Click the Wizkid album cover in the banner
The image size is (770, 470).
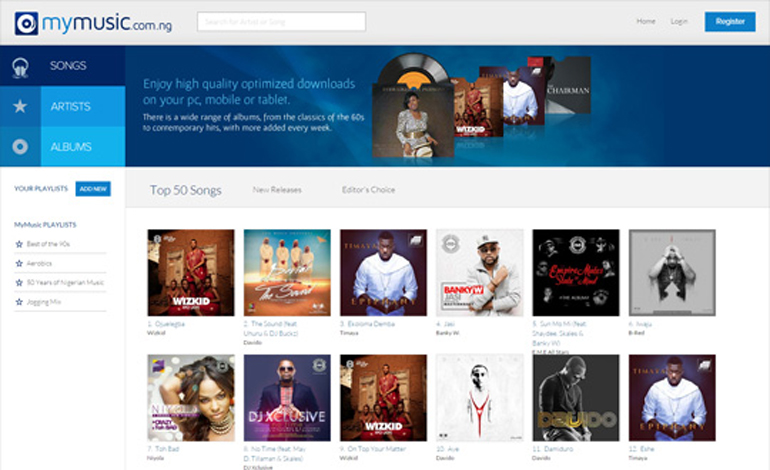pyautogui.click(x=479, y=107)
